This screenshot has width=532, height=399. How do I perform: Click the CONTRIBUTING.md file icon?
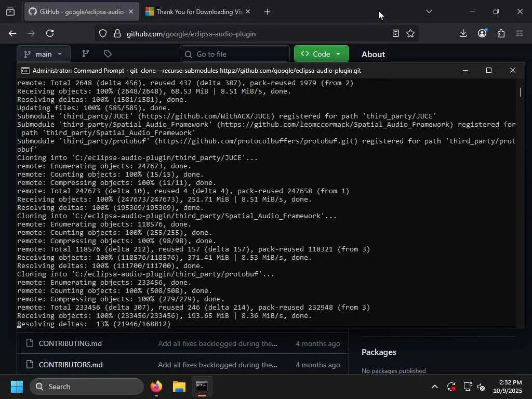(x=30, y=343)
